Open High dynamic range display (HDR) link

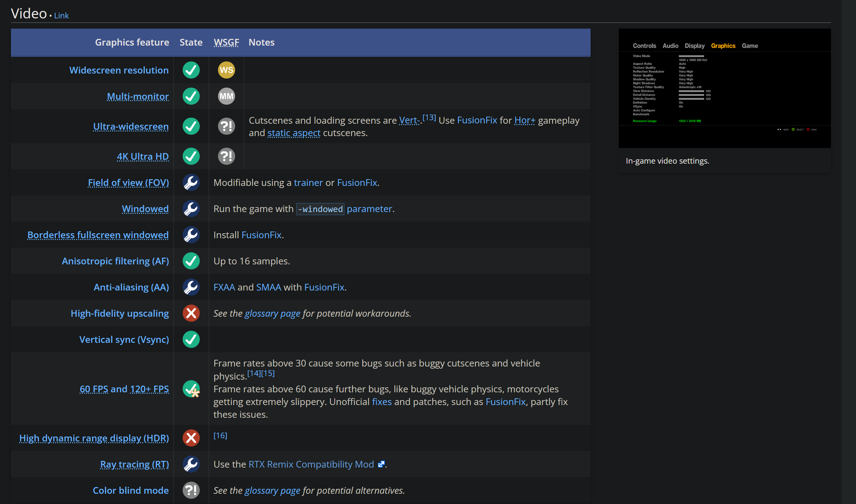coord(94,438)
